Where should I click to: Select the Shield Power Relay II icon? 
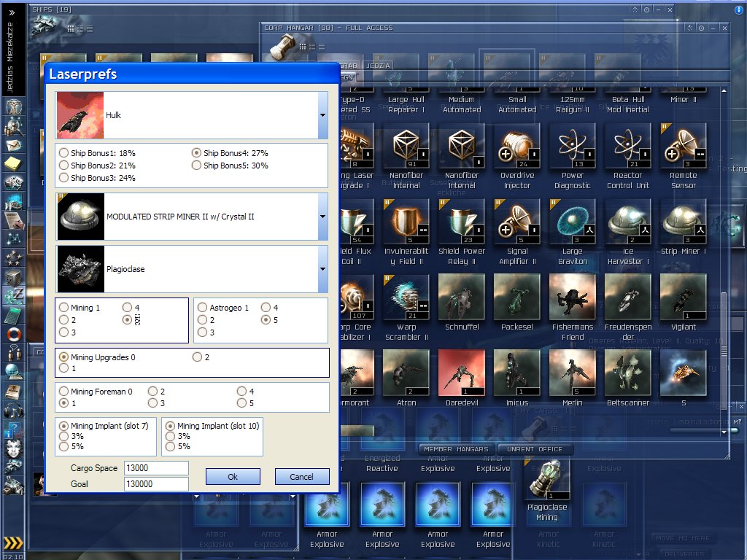coord(461,222)
